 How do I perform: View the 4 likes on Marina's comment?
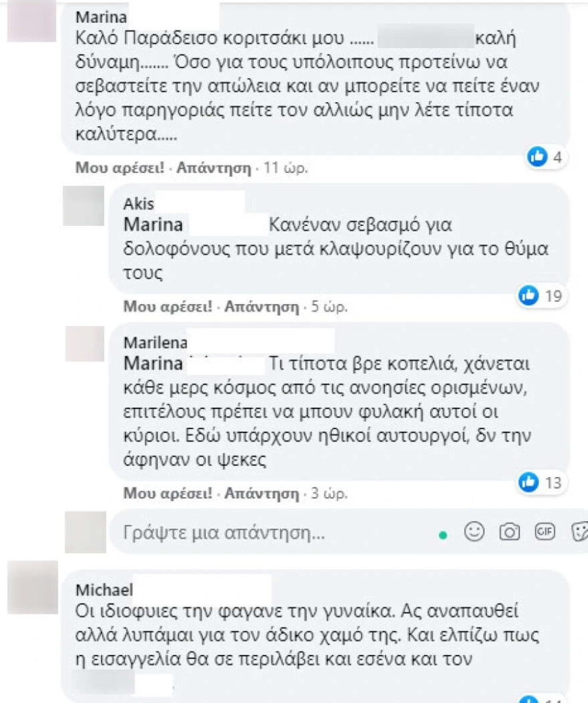click(x=545, y=157)
